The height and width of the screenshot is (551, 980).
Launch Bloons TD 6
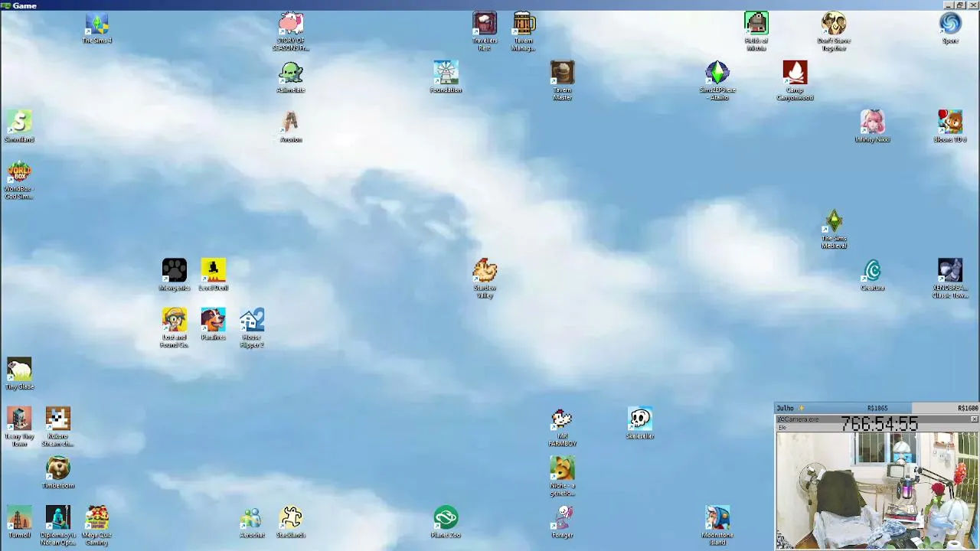950,122
